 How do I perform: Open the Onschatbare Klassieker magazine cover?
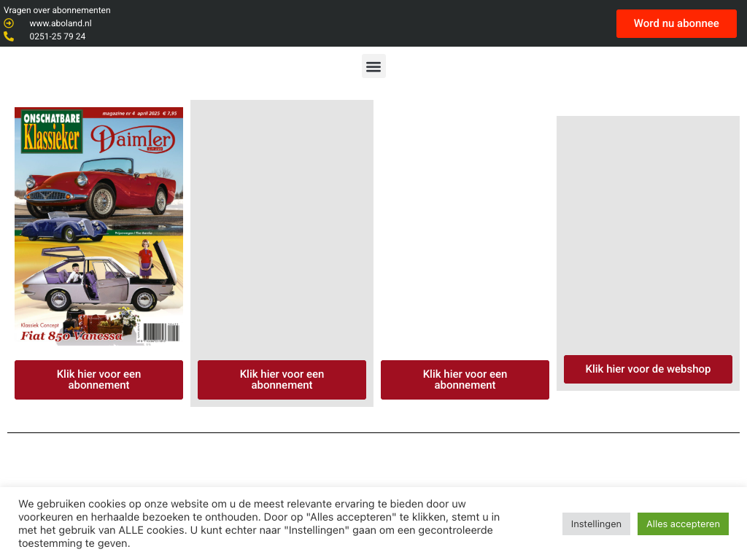98,226
